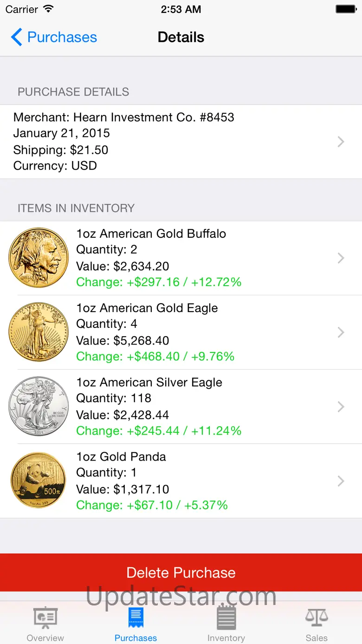Tap the Gold Panda coin image
Viewport: 362px width, 644px height.
point(39,481)
